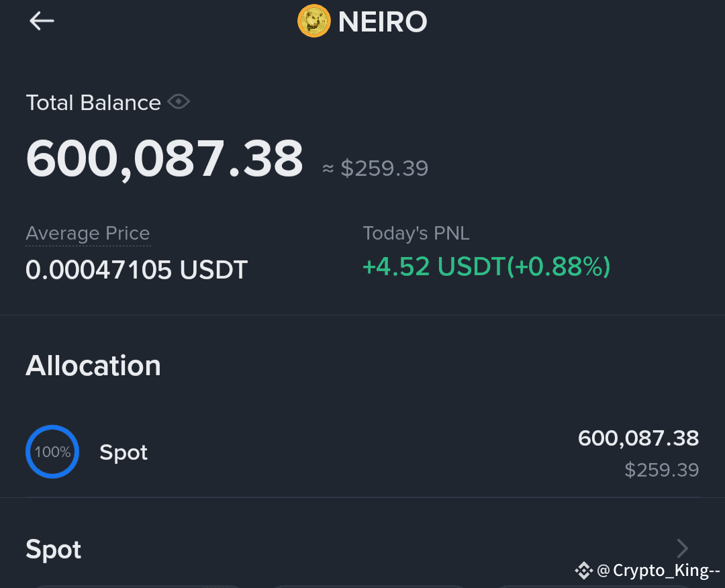Screen dimensions: 725x588
Task: Click the Spot section heading
Action: [54, 549]
